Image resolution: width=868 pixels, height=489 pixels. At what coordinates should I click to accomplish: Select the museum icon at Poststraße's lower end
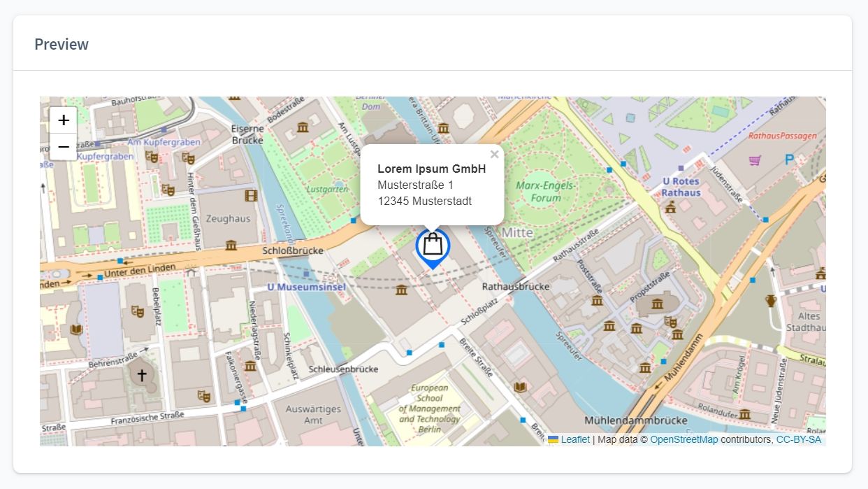(598, 300)
